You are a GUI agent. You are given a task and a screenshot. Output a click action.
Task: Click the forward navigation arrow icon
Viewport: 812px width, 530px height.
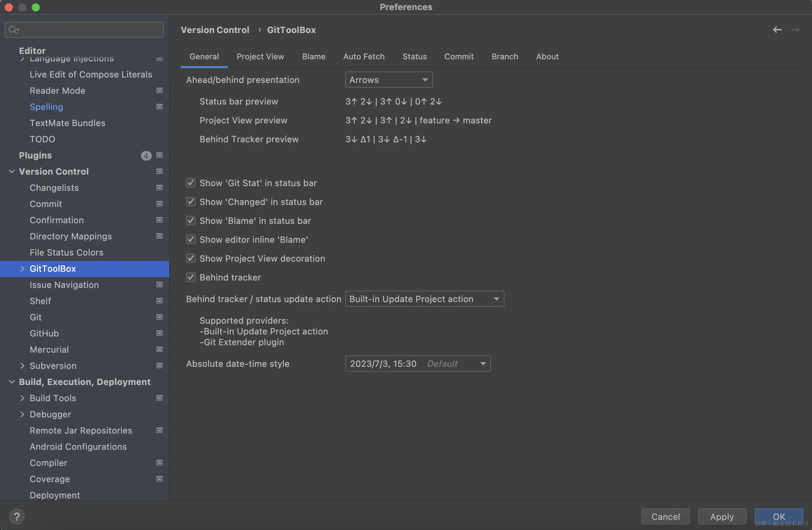point(795,30)
